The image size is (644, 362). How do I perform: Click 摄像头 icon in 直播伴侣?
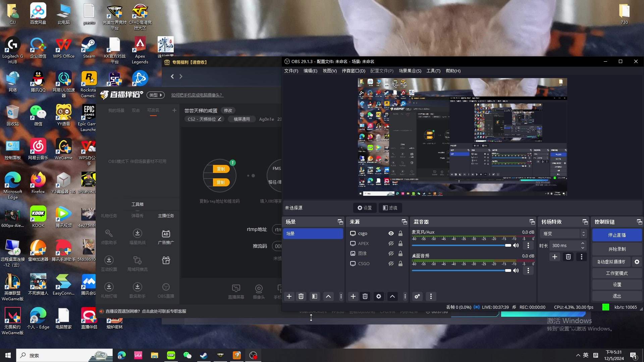point(259,291)
